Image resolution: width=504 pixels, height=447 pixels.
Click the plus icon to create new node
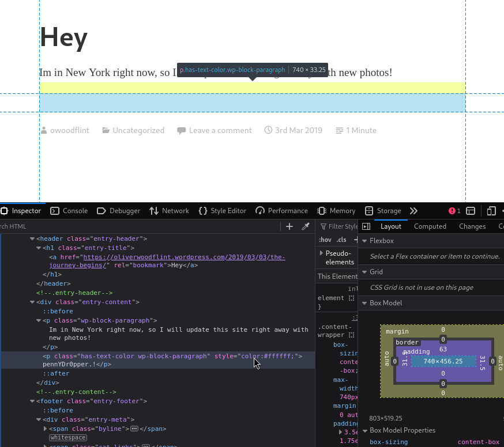tap(289, 226)
